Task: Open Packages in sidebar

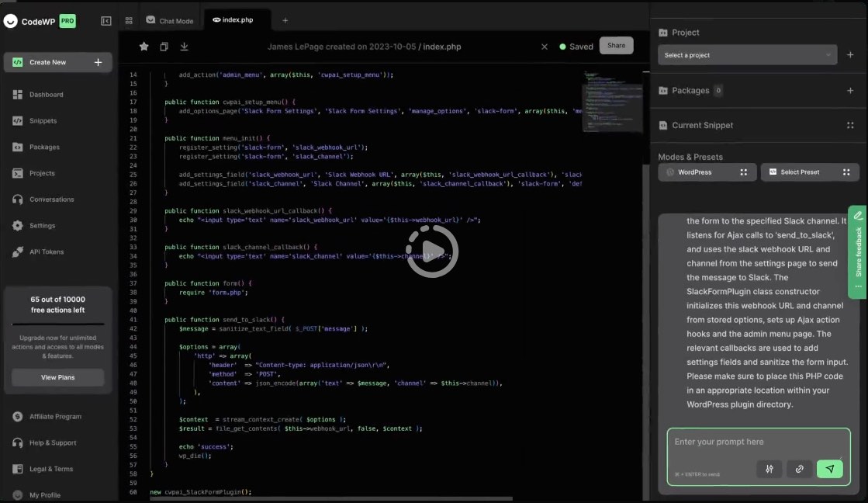Action: coord(44,147)
